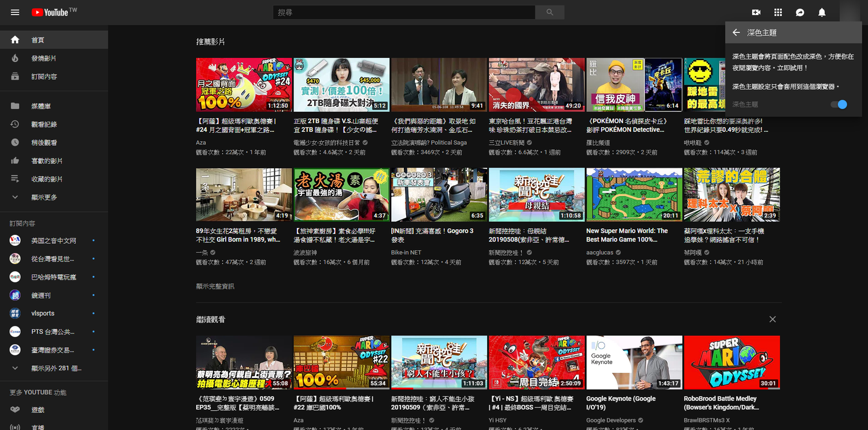868x430 pixels.
Task: Open the vlsports channel icon
Action: pos(15,313)
